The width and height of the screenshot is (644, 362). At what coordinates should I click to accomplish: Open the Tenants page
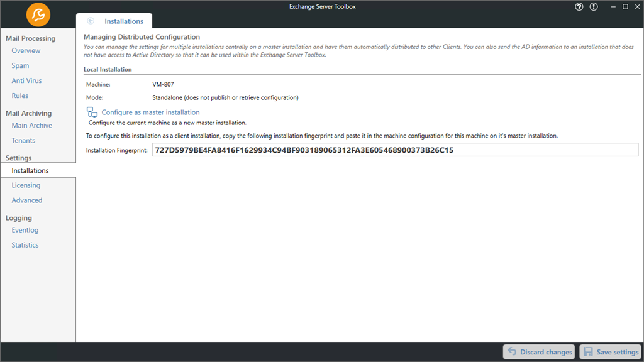tap(23, 140)
